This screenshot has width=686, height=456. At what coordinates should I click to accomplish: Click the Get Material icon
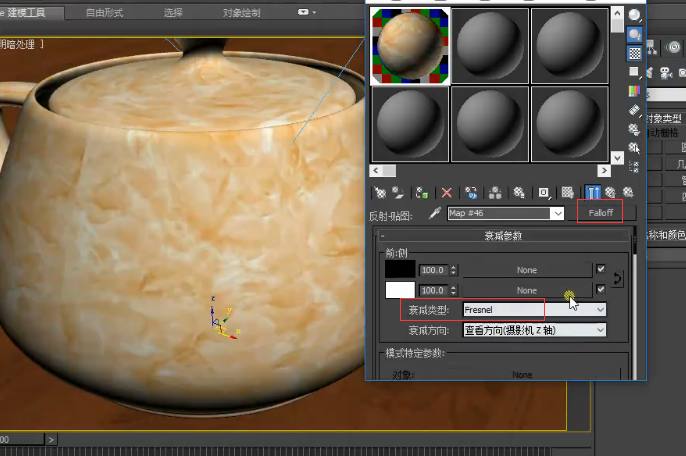(379, 192)
